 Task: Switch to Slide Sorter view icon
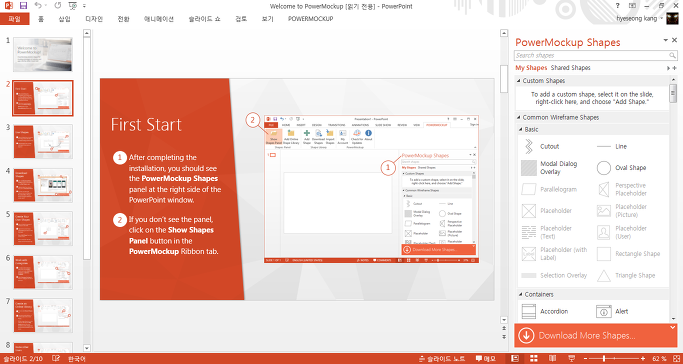pyautogui.click(x=534, y=359)
